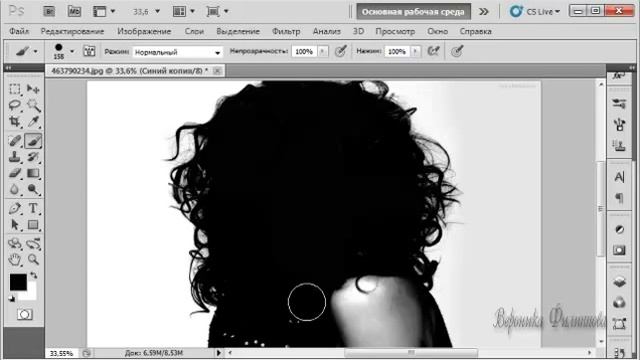Open the Файл menu

pyautogui.click(x=19, y=31)
